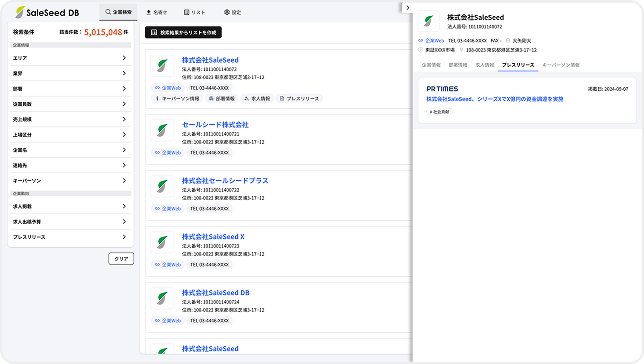Viewport: 644px width, 364px height.
Task: Open the 企業Web link icon on the 株式会社SaleSeed card at the top of the results
Action: pyautogui.click(x=157, y=88)
